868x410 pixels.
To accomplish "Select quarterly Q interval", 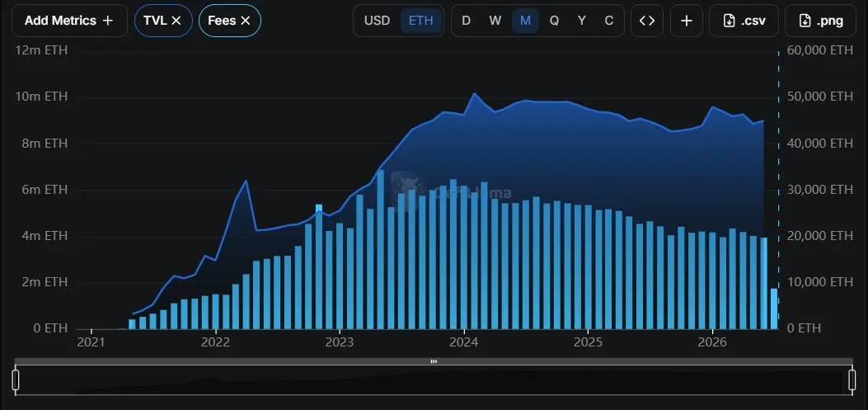I will (x=554, y=21).
